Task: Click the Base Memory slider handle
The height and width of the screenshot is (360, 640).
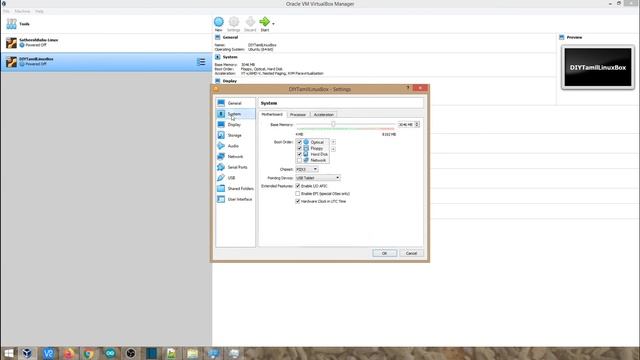Action: coord(333,124)
